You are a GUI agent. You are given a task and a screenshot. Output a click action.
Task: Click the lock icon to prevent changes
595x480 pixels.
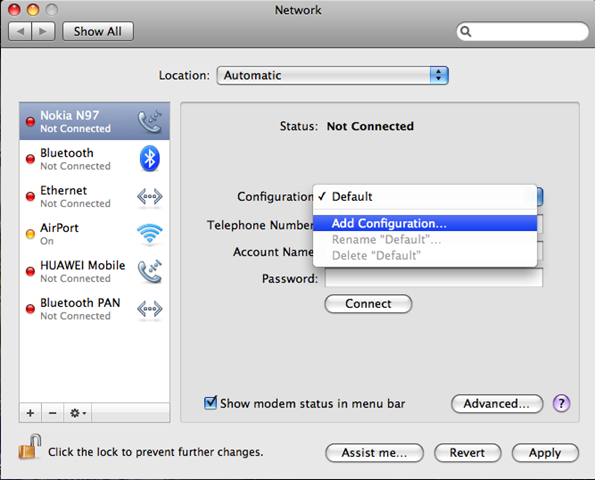[x=30, y=447]
